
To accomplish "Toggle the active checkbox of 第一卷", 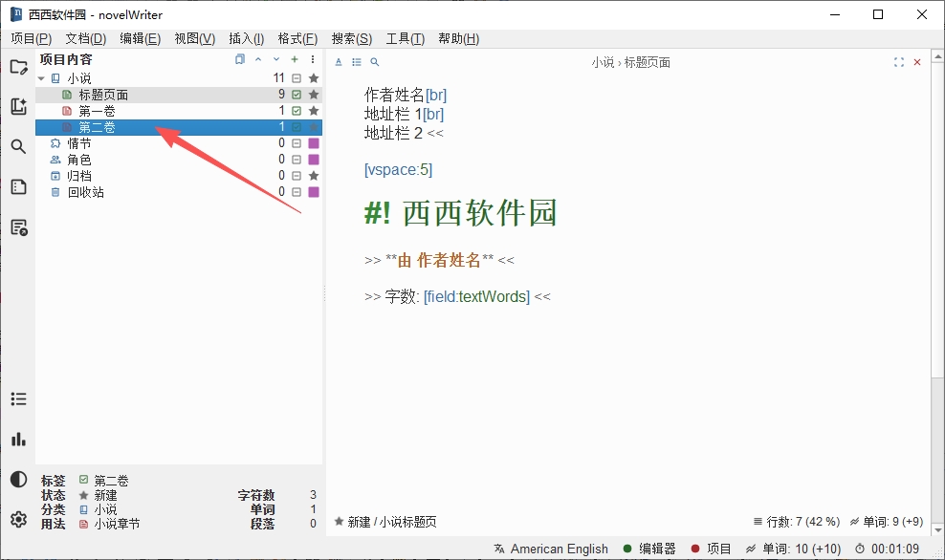I will coord(297,111).
